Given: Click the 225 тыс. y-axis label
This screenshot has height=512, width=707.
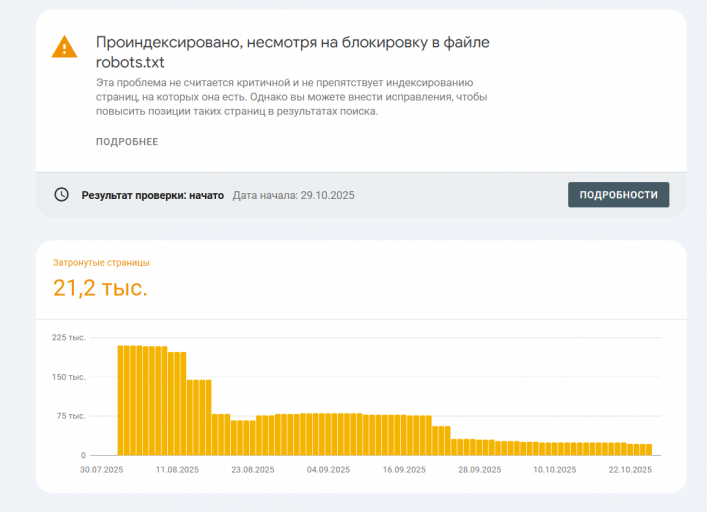Looking at the screenshot, I should (68, 337).
